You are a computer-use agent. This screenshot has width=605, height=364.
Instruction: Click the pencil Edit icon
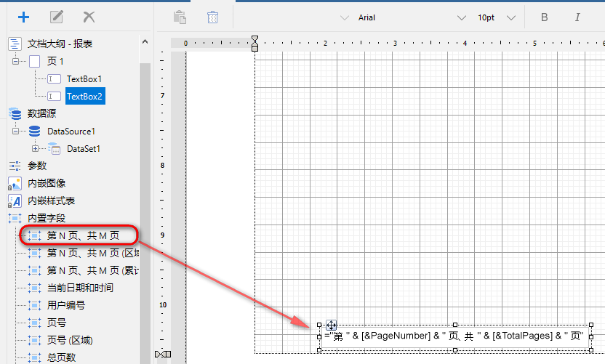pyautogui.click(x=56, y=17)
